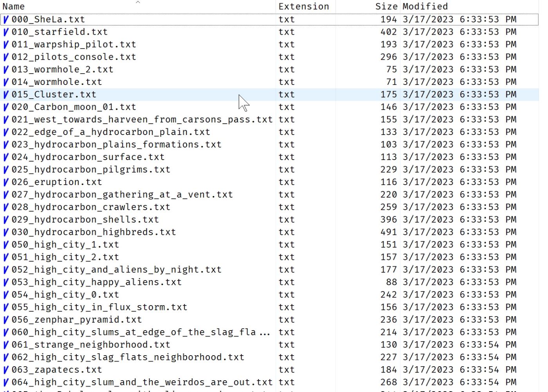Click size value 491 in the list

(388, 232)
